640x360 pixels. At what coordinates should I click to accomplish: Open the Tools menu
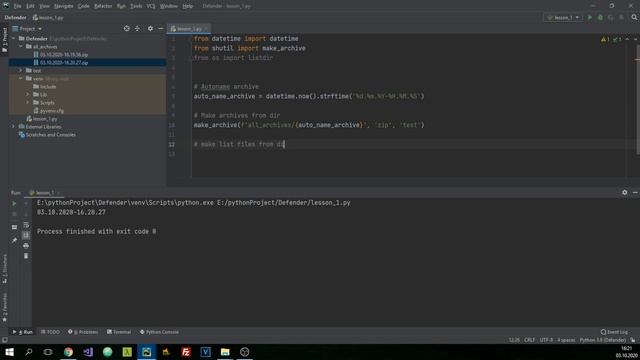click(x=136, y=6)
